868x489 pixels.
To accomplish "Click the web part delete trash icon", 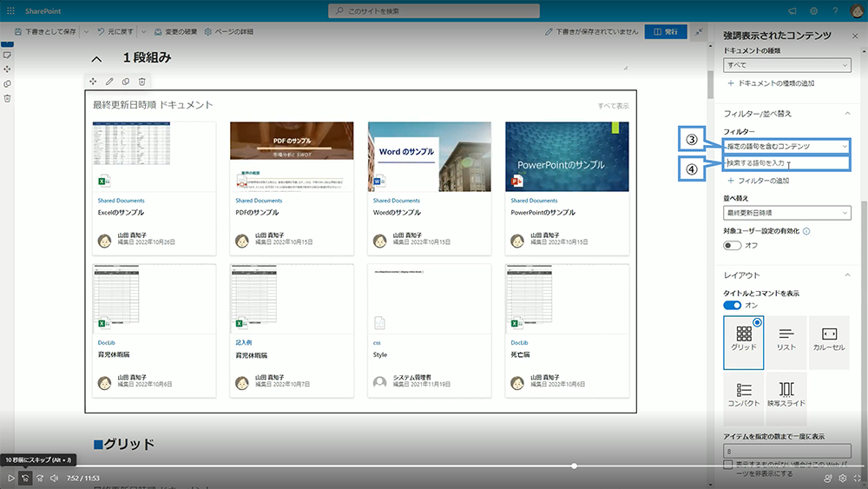I will click(141, 82).
